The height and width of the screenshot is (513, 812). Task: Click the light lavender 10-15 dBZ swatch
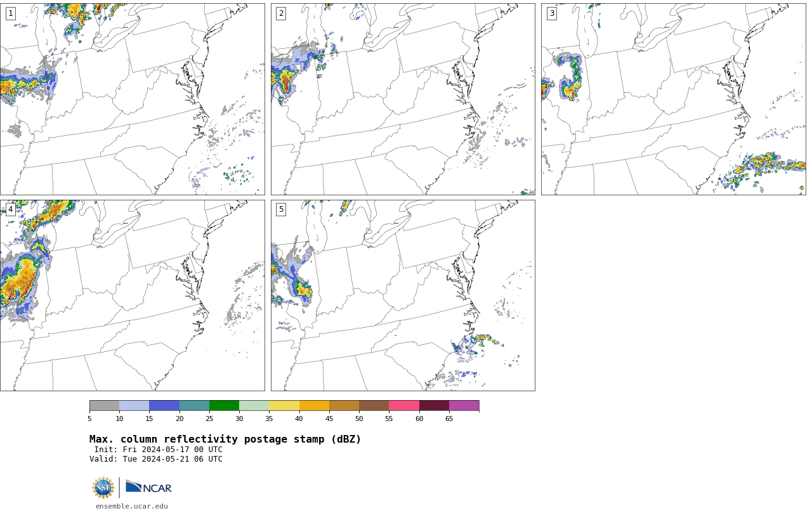[134, 406]
